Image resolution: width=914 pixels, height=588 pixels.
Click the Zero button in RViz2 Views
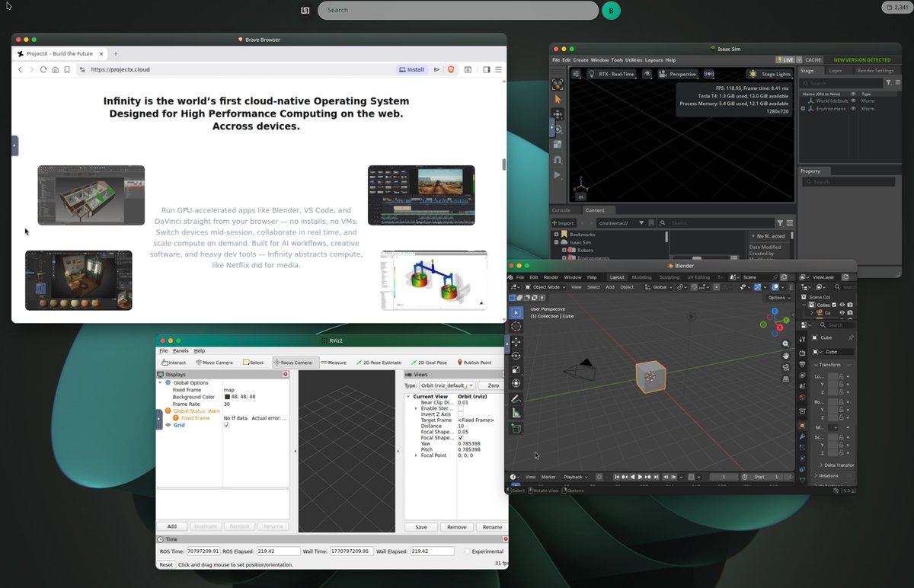493,385
